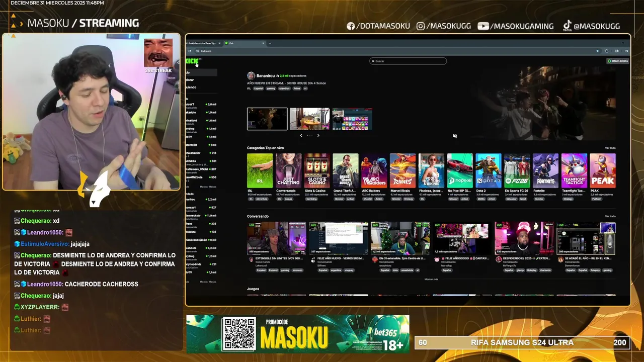
Task: Click the Kick logo in the site header
Action: click(x=193, y=61)
